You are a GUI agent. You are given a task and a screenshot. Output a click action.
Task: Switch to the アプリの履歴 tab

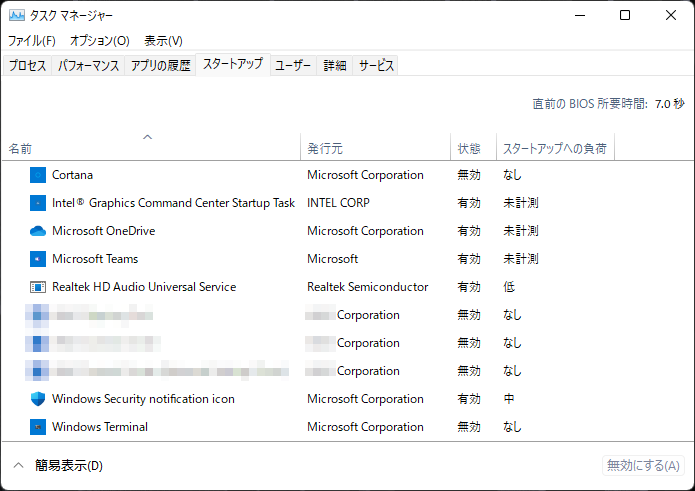[160, 66]
